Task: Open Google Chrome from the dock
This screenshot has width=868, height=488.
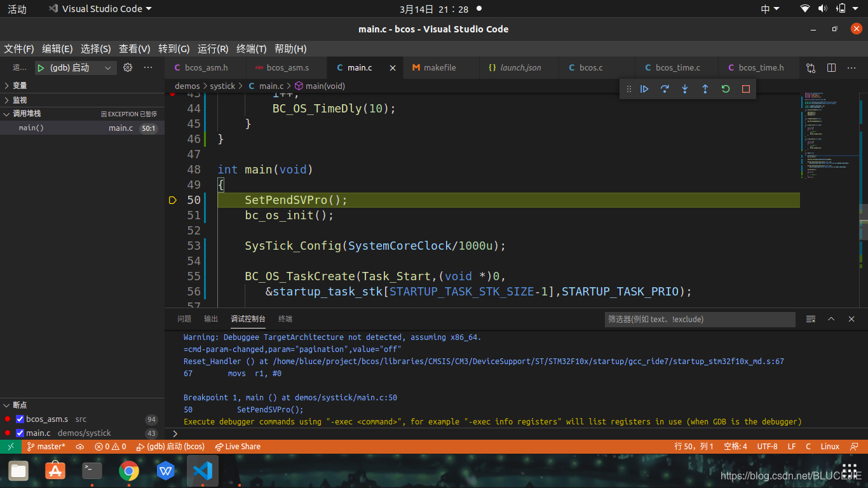Action: coord(129,471)
